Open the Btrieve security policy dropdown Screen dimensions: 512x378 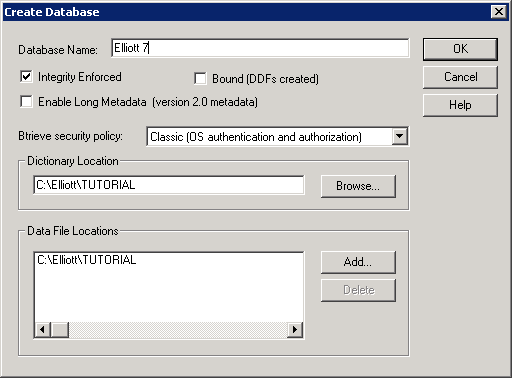point(400,136)
